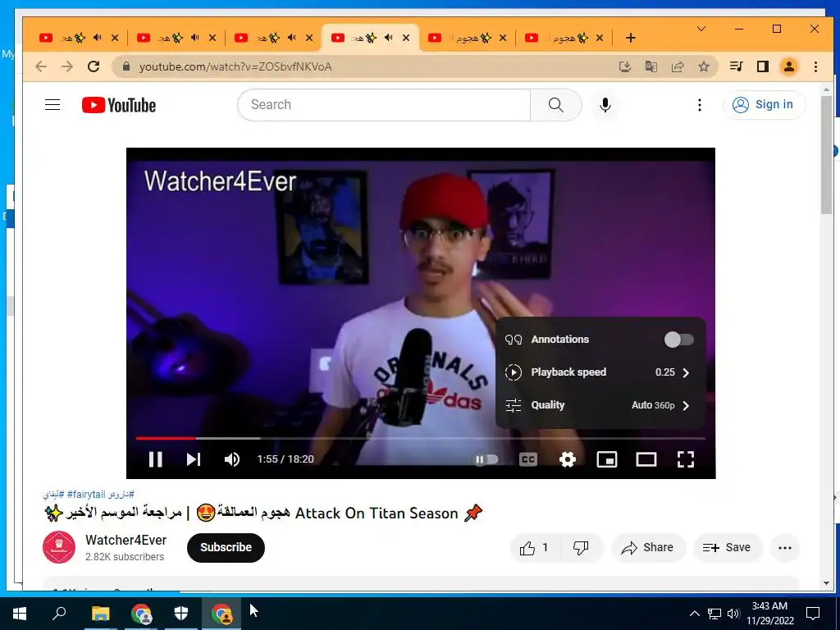Open the YouTube hamburger guide menu

pyautogui.click(x=52, y=104)
